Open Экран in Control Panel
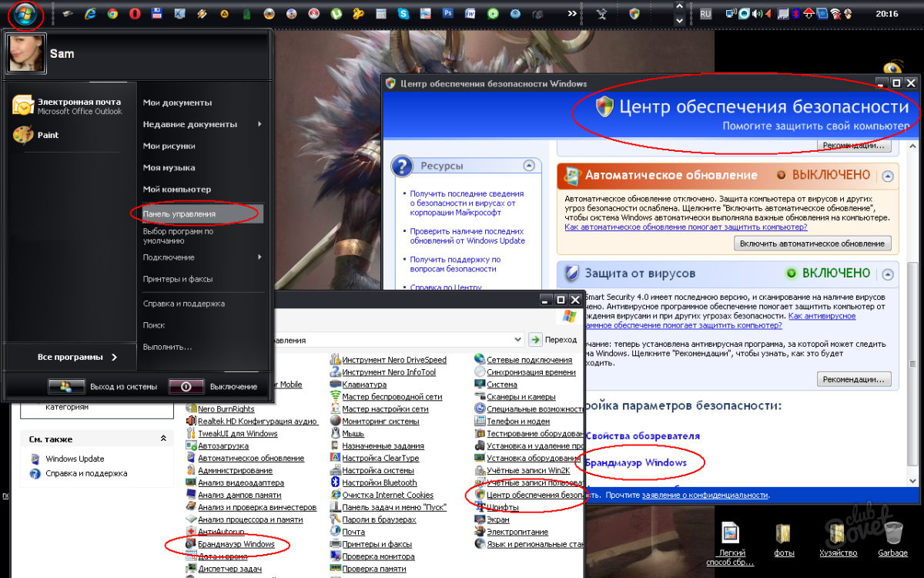Screen dimensions: 924x578 (492, 519)
